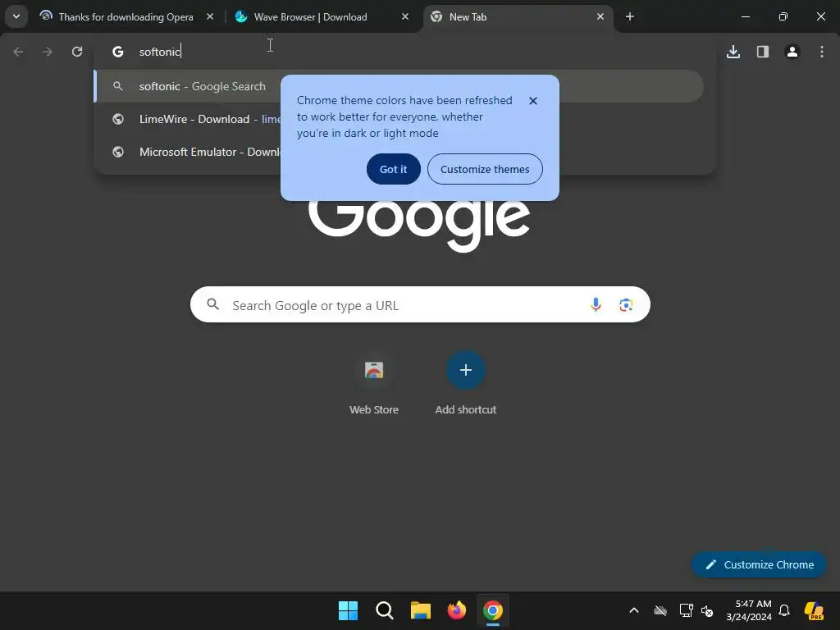Switch to the Wave Browser Download tab

pos(322,16)
